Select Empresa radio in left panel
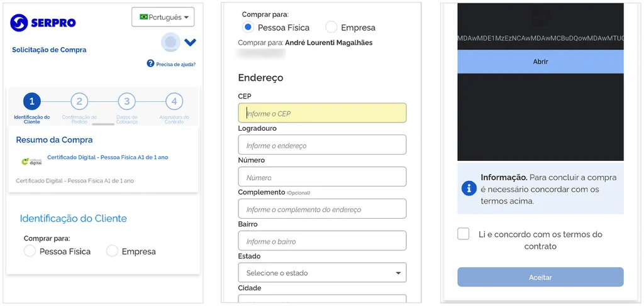Screen dimensions: 644x306 pyautogui.click(x=112, y=251)
